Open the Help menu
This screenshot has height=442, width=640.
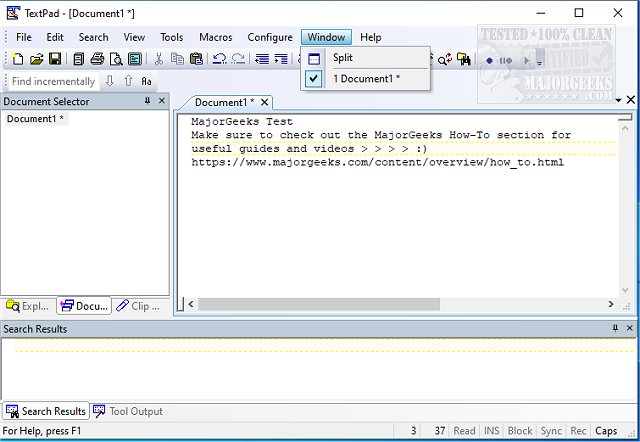[371, 37]
